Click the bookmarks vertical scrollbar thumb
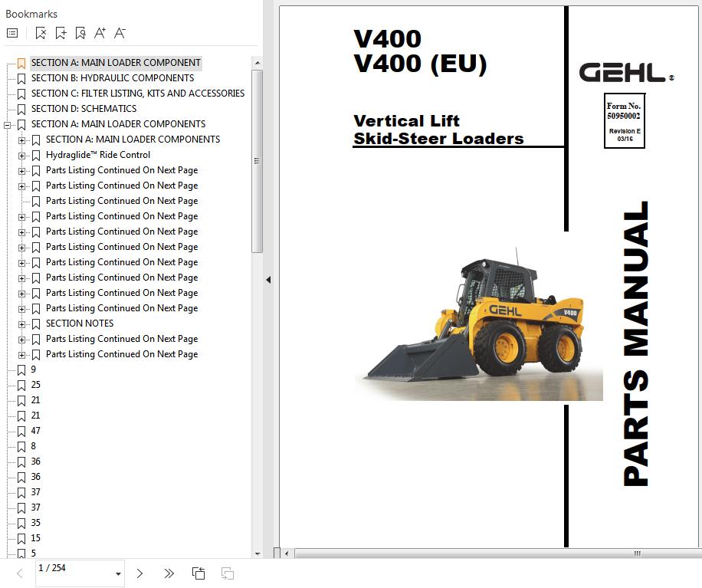 (x=257, y=161)
